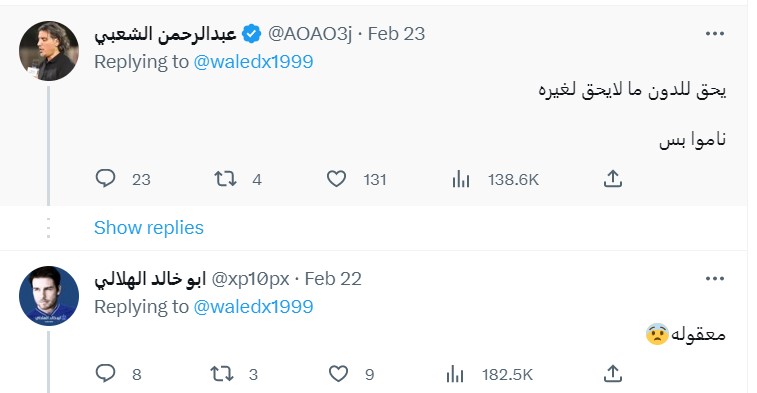Open @waledx1999 mention in second tweet

pos(253,307)
